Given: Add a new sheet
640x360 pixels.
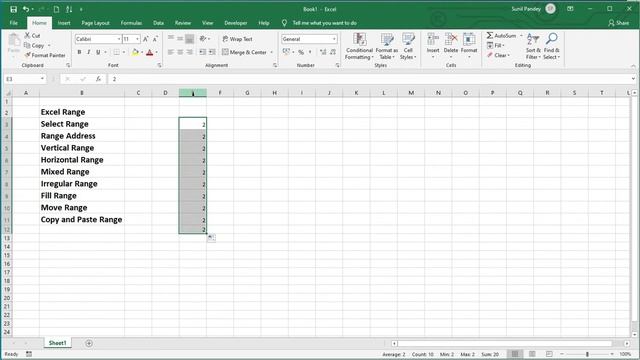Looking at the screenshot, I should tap(89, 343).
